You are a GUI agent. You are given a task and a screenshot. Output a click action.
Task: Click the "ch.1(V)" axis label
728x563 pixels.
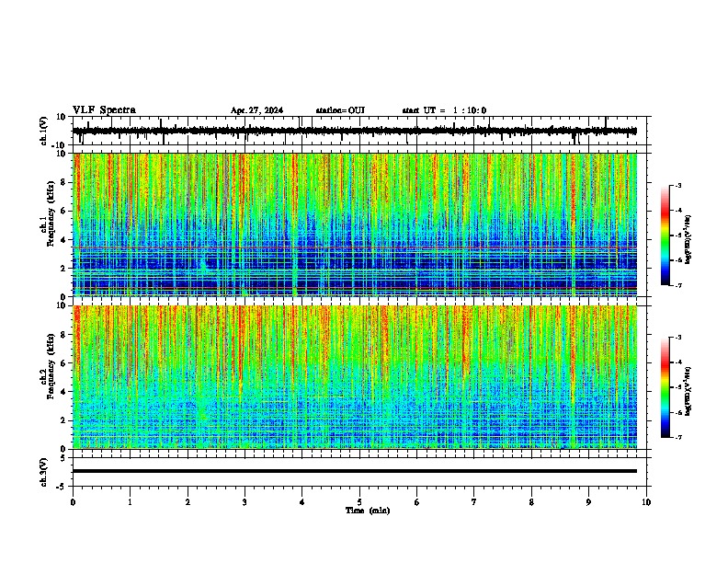click(44, 131)
